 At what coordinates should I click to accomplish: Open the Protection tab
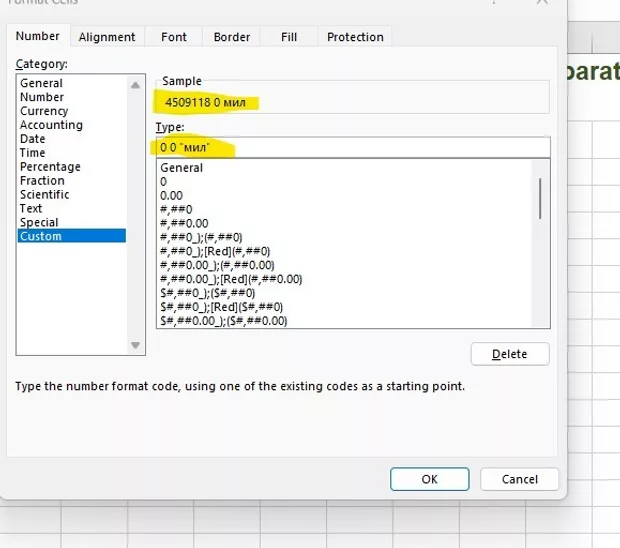coord(355,37)
